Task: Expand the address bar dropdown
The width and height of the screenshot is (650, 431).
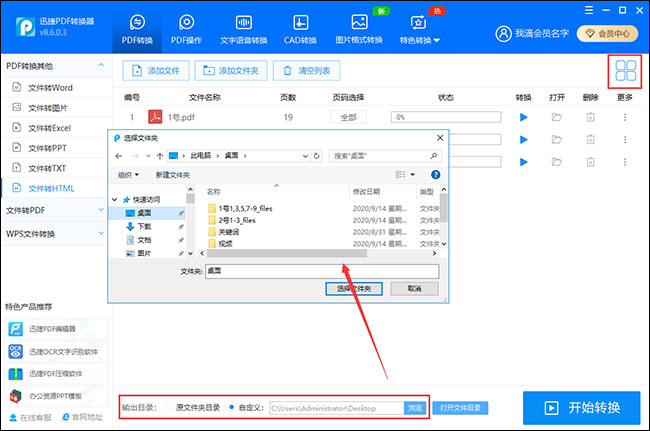Action: tap(305, 156)
